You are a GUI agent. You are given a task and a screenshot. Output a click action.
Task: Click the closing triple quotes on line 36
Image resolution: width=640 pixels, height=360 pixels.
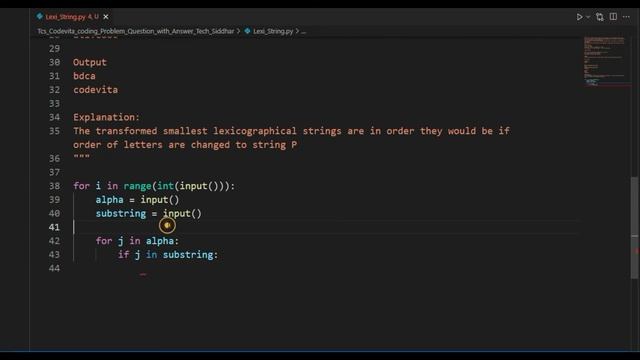coord(81,157)
